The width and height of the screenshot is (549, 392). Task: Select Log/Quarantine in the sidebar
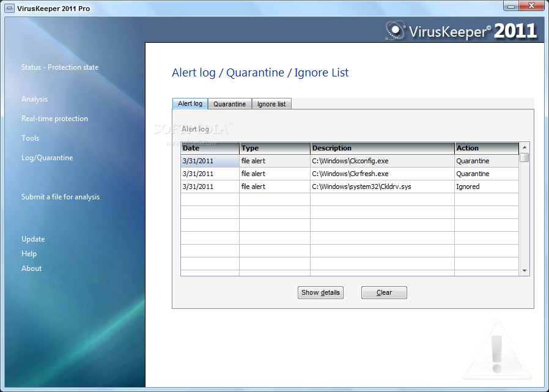(x=47, y=158)
